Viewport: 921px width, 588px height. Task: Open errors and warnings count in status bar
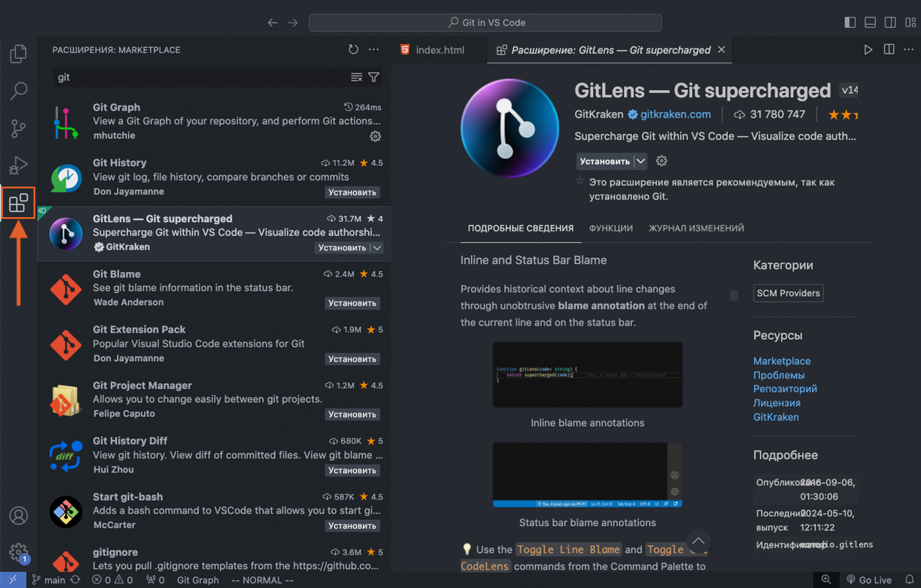point(112,580)
